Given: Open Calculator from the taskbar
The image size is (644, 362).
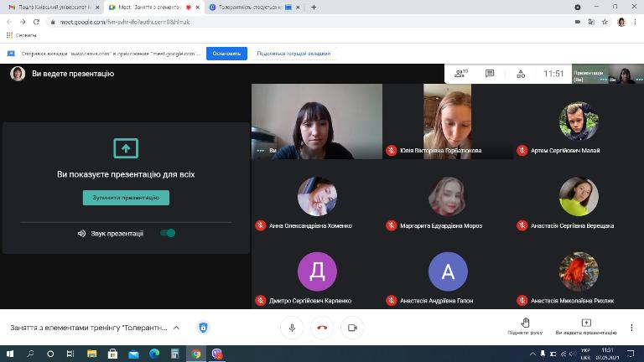Looking at the screenshot, I should [175, 354].
